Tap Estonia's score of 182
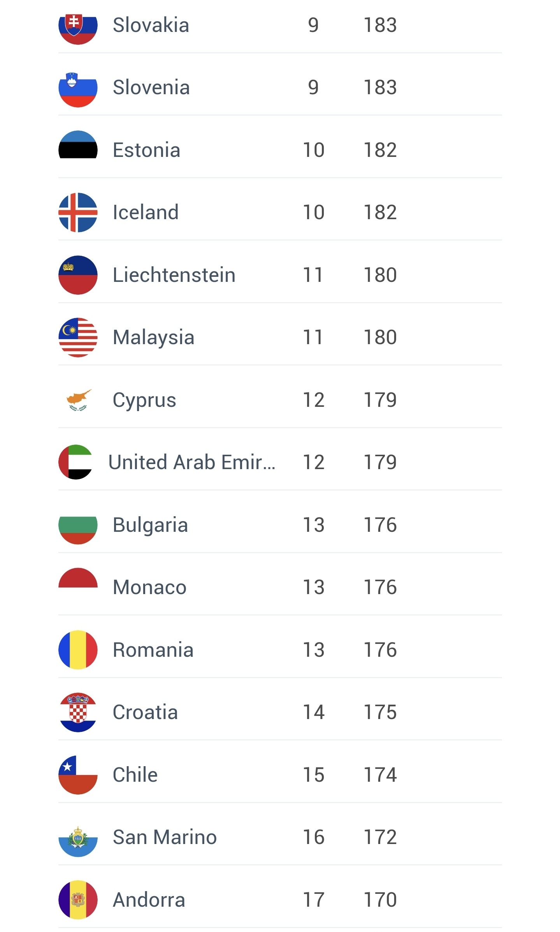Screen dimensions: 560x932 point(380,150)
